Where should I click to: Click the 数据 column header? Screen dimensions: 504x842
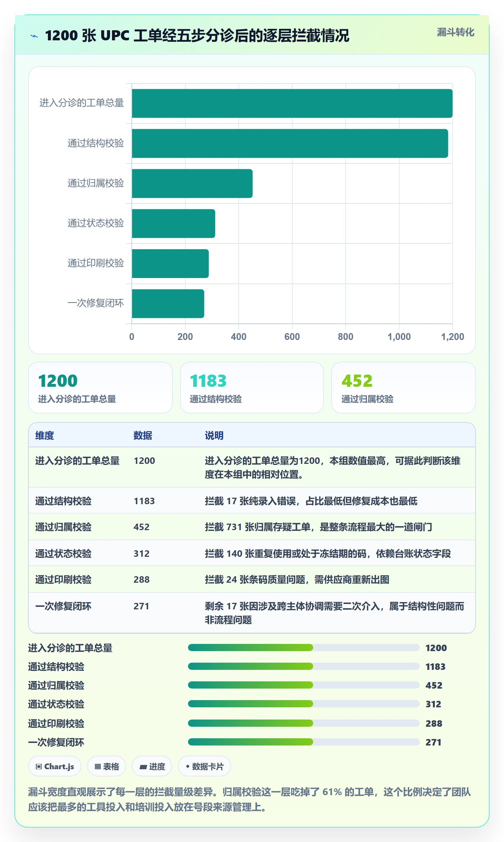[143, 435]
